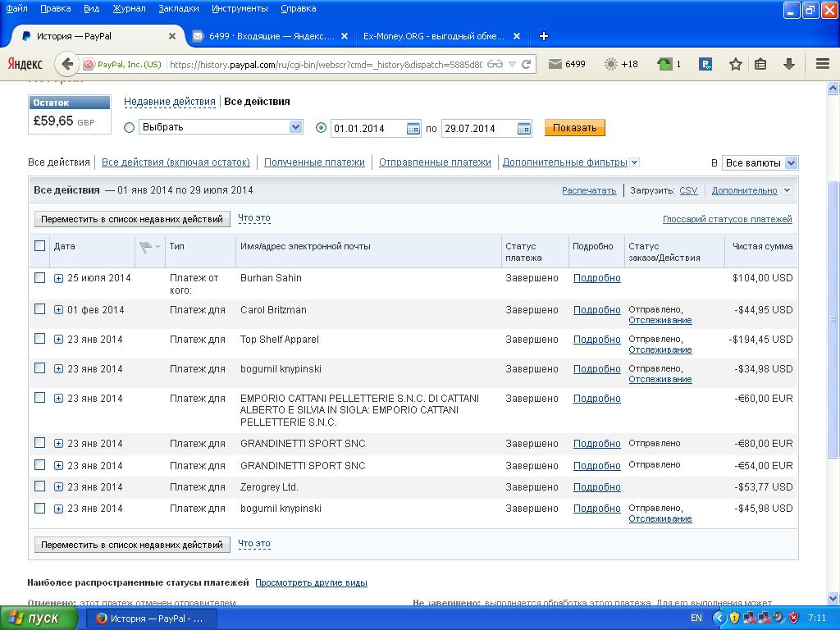Image resolution: width=840 pixels, height=630 pixels.
Task: Click top Переместить в список недавних действий button
Action: pos(132,219)
